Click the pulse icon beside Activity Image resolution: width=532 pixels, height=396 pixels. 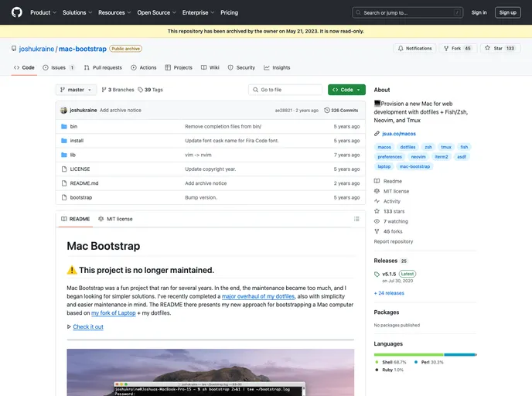tap(377, 201)
